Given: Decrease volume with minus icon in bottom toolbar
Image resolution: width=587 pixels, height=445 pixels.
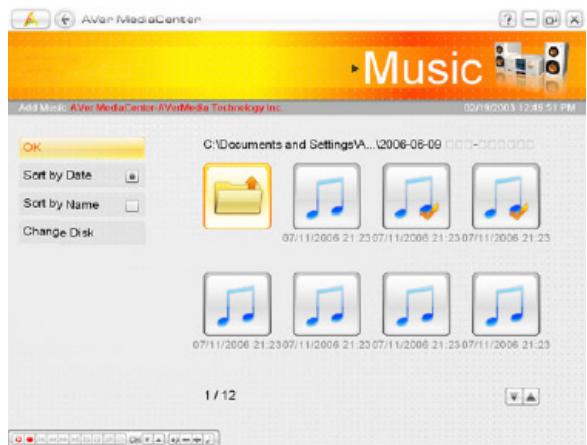Looking at the screenshot, I should click(186, 439).
